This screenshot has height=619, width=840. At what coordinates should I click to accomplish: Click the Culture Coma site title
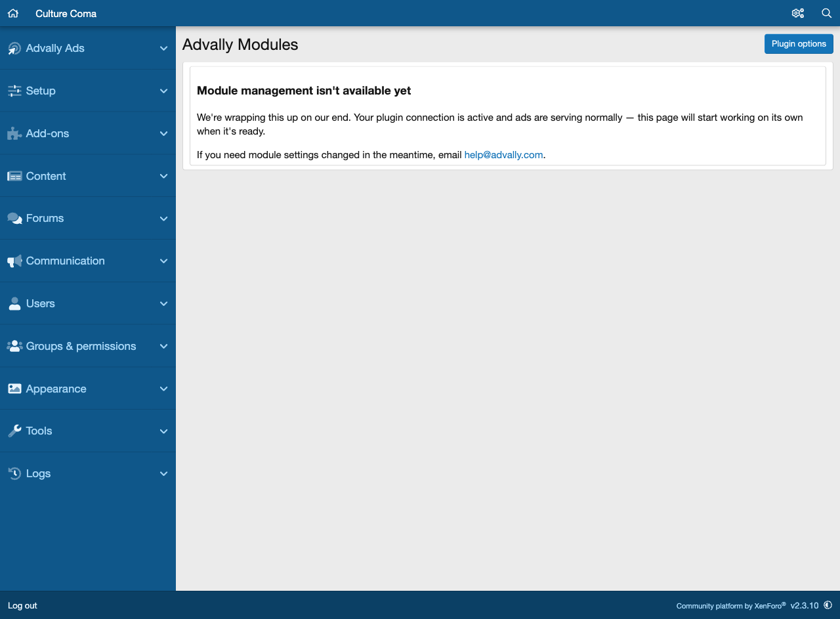point(66,13)
